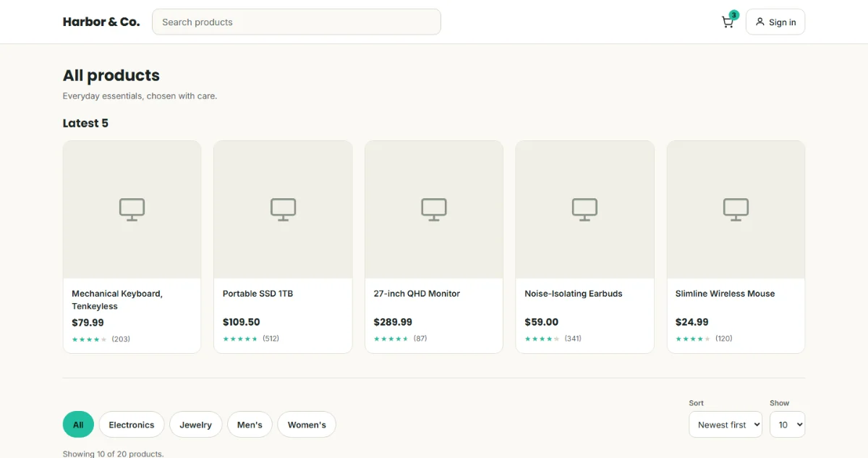868x458 pixels.
Task: Click the star rating under the 27-inch QHD Monitor price
Action: (391, 339)
